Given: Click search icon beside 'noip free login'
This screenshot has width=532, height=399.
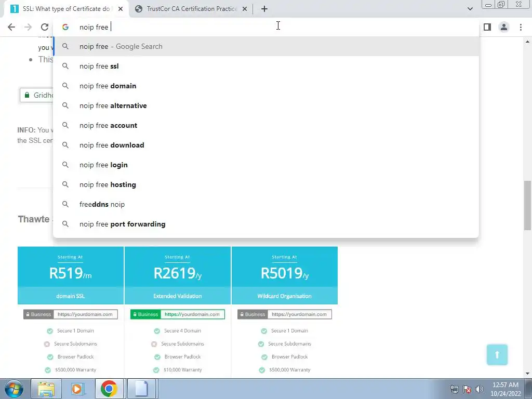Looking at the screenshot, I should pyautogui.click(x=65, y=165).
